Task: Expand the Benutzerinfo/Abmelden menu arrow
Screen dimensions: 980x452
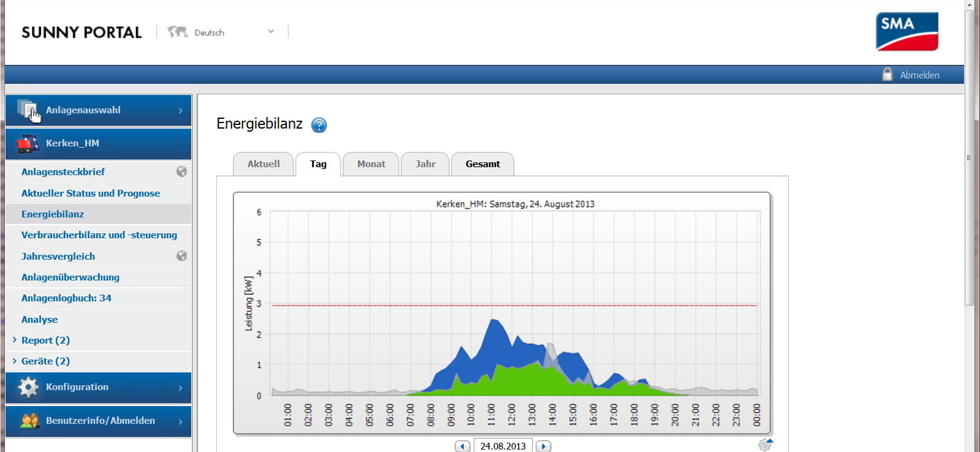Action: point(180,421)
